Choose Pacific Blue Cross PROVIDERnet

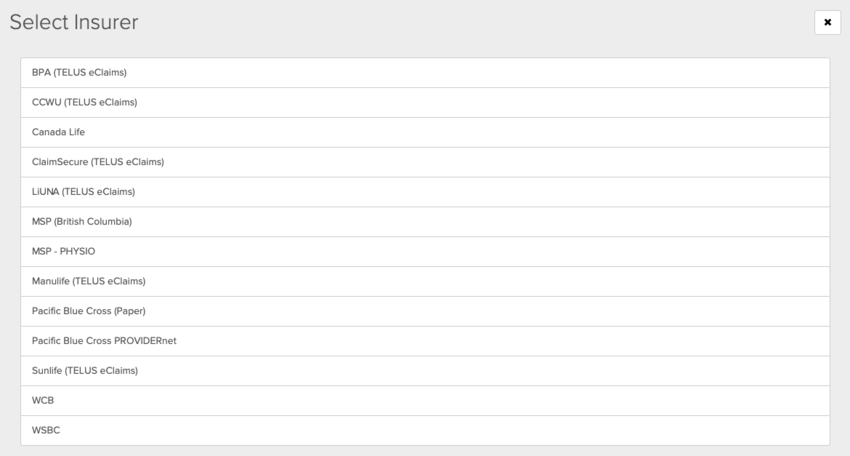tap(424, 341)
